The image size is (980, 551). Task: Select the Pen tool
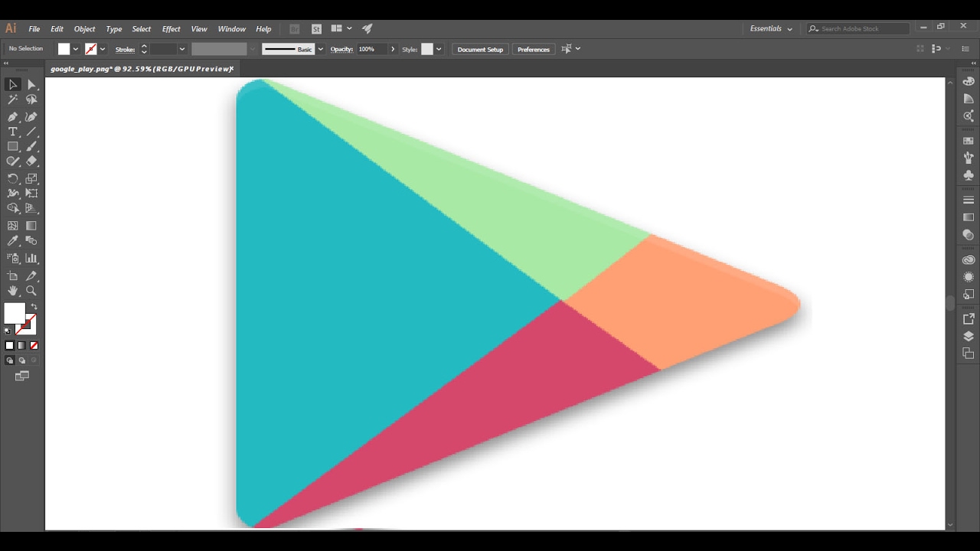pos(13,117)
